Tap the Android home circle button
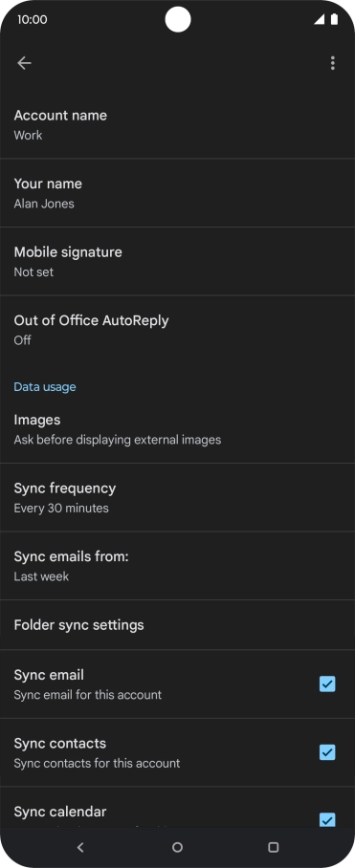Image resolution: width=355 pixels, height=868 pixels. 177,847
